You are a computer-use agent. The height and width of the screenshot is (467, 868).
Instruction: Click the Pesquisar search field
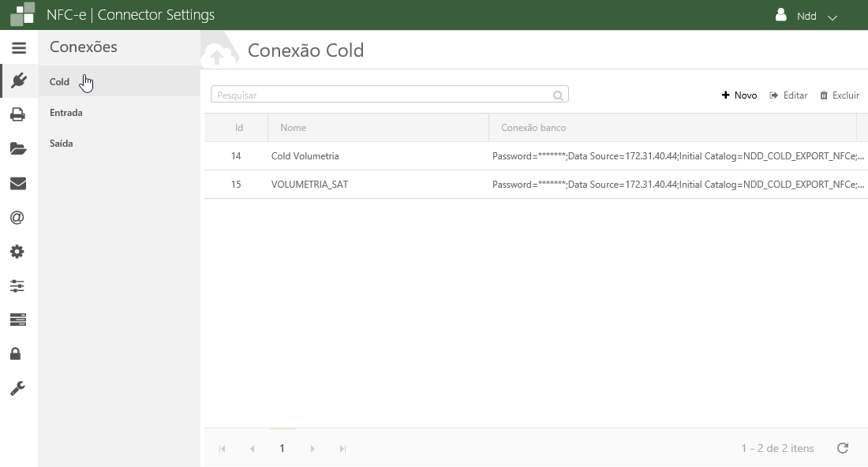click(383, 95)
